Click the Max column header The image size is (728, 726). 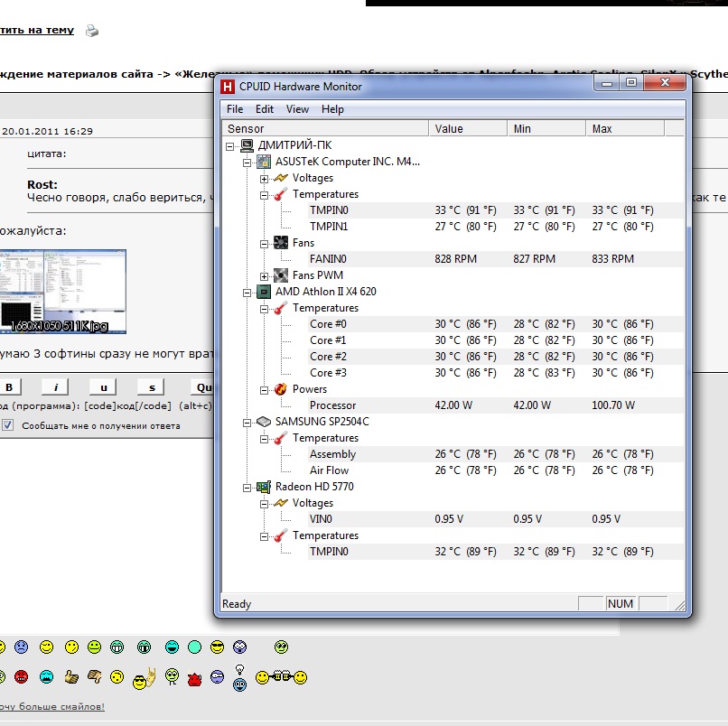point(625,128)
